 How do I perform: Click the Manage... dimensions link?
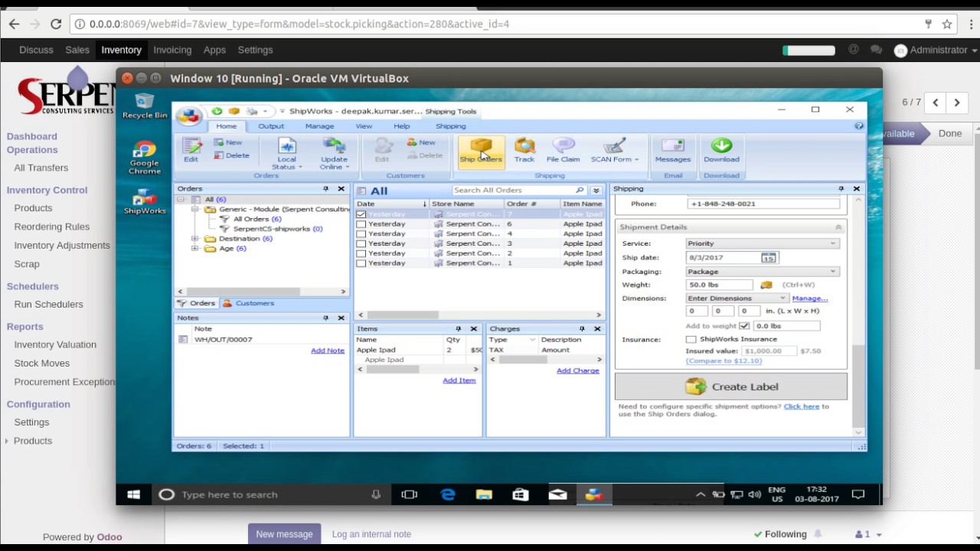point(809,298)
